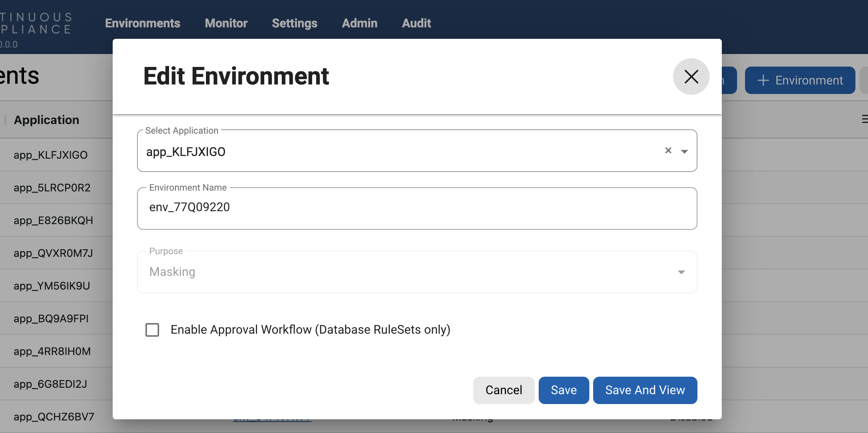Click the plus icon on Environment button

pos(763,80)
